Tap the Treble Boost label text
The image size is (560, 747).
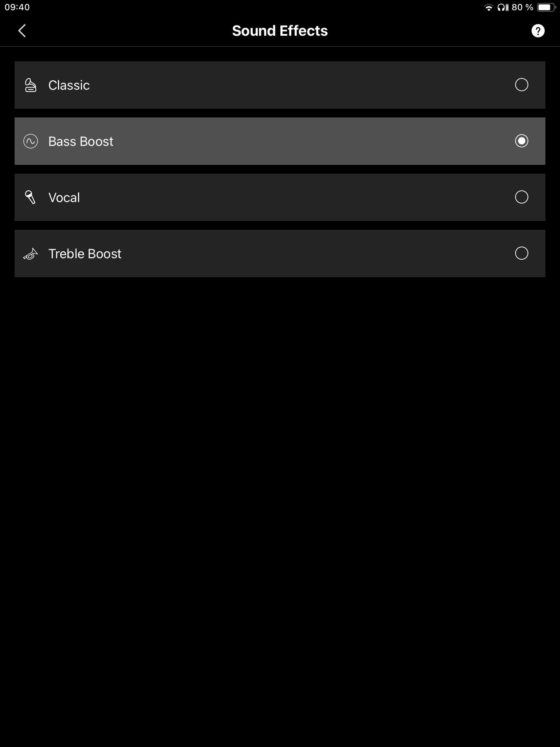pos(85,254)
